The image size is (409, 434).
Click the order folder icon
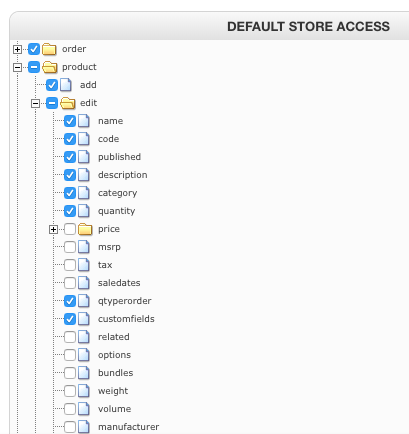click(x=49, y=49)
